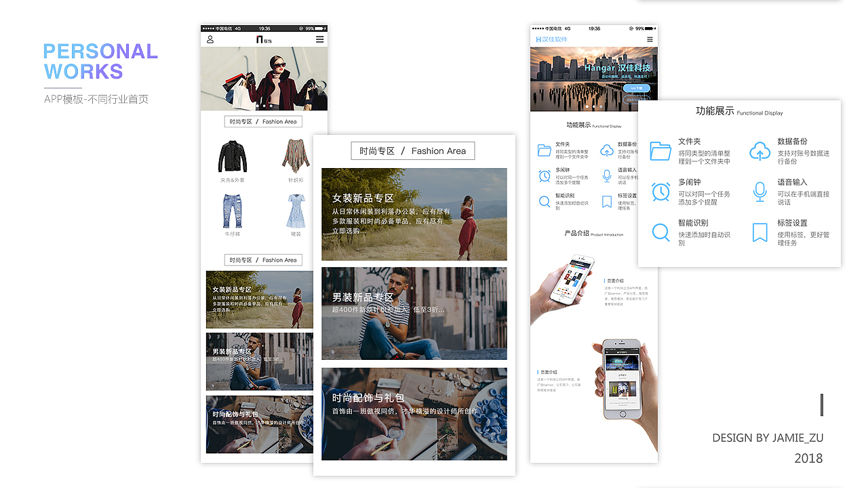Tap the Android download button on banner
The width and height of the screenshot is (868, 488).
(637, 100)
